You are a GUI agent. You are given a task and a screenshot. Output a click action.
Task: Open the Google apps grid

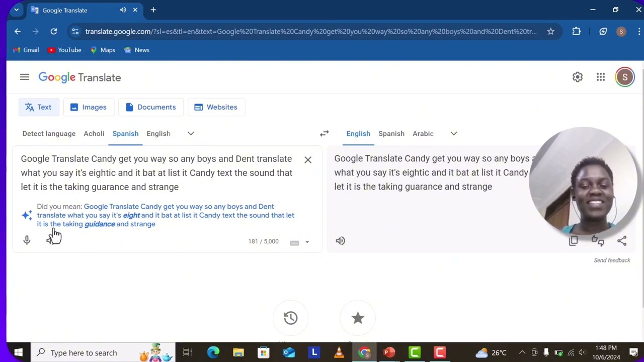pos(601,77)
